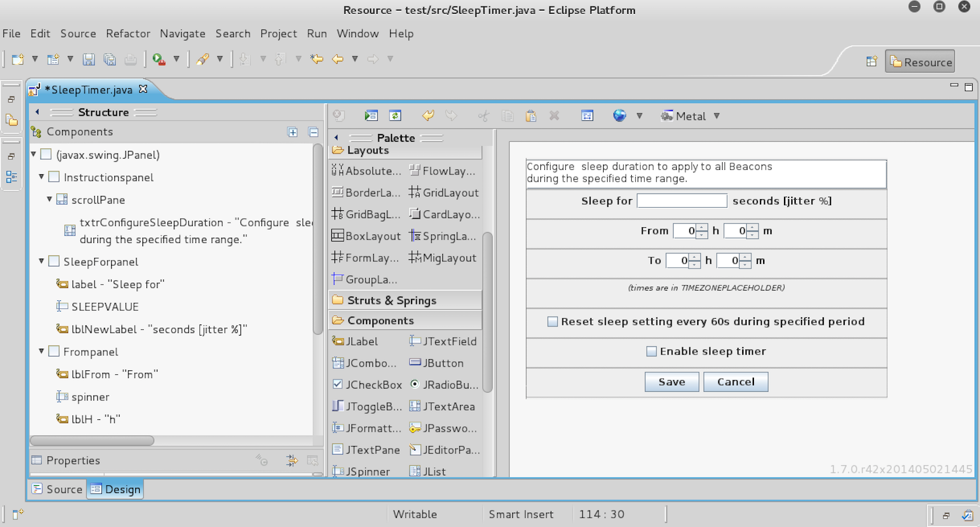Viewport: 980px width, 527px height.
Task: Collapse the Frompanel tree node
Action: tap(41, 351)
